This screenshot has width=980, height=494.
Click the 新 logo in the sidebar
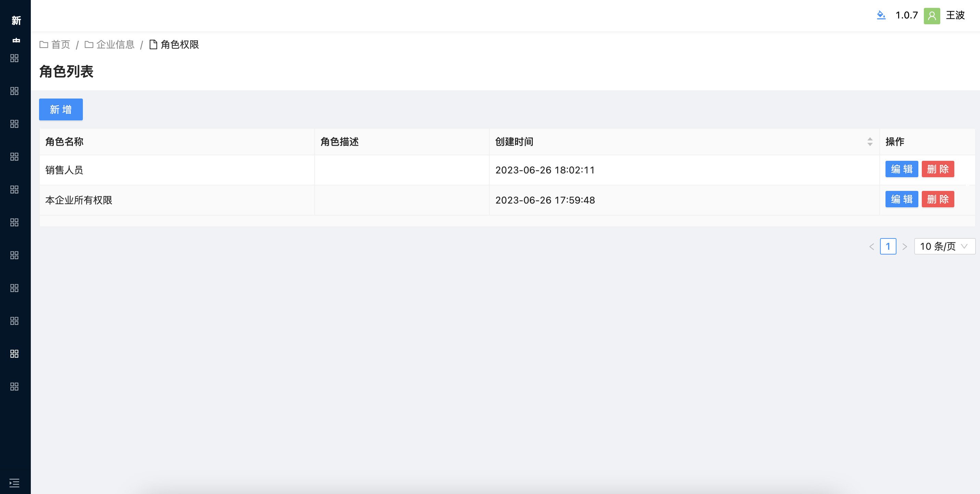point(16,21)
